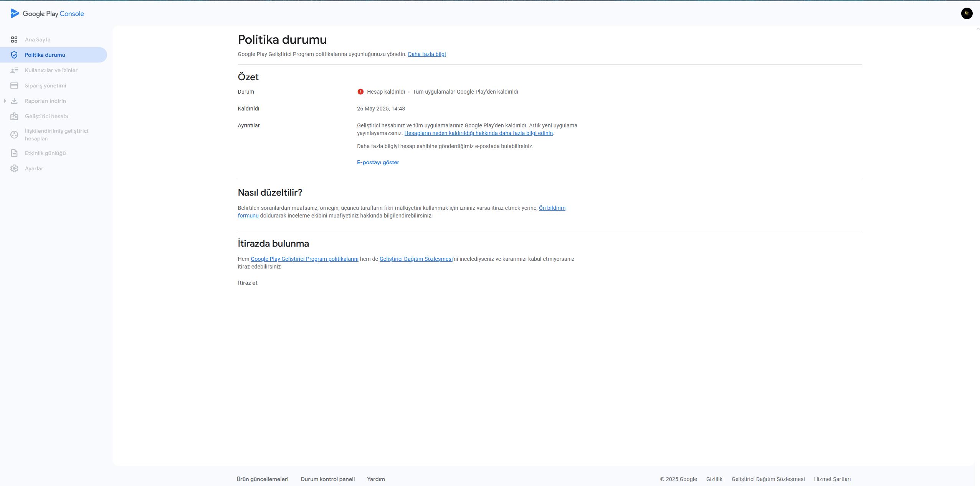Viewport: 980px width, 486px height.
Task: Open the Daha fazla bilgi link
Action: [426, 54]
